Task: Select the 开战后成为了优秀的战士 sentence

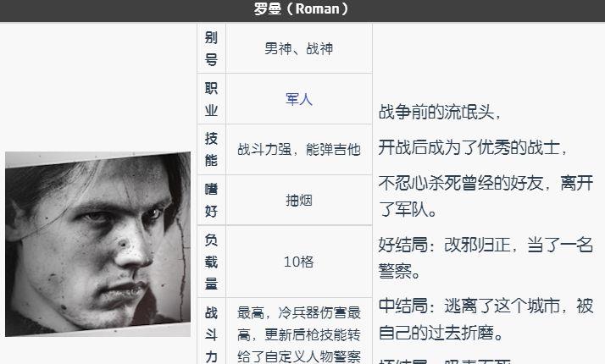Action: (x=472, y=147)
